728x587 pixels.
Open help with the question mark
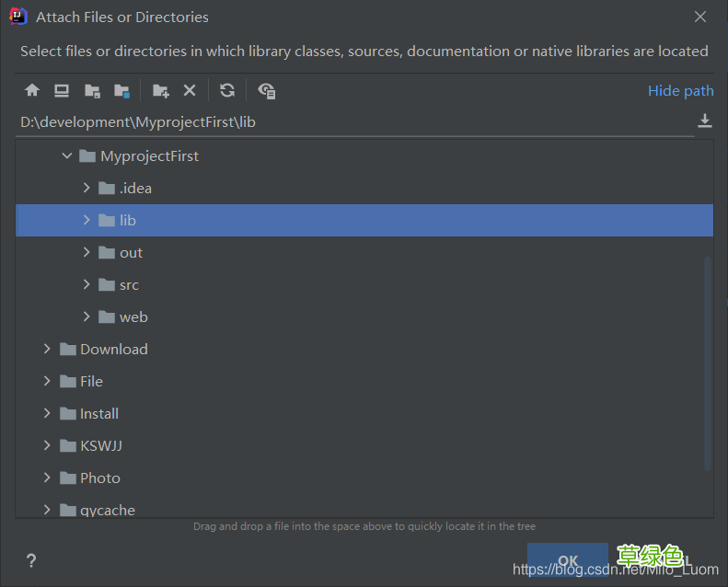tap(31, 560)
